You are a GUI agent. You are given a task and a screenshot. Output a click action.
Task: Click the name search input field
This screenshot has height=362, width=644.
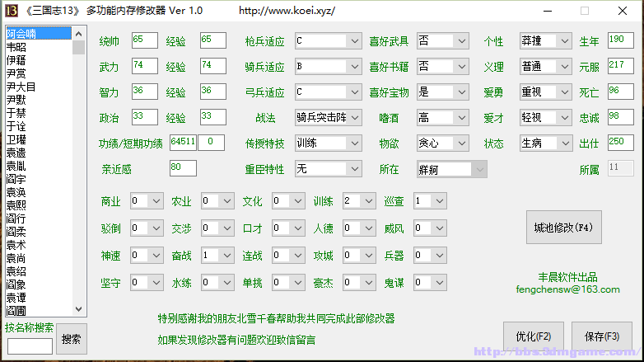point(30,346)
